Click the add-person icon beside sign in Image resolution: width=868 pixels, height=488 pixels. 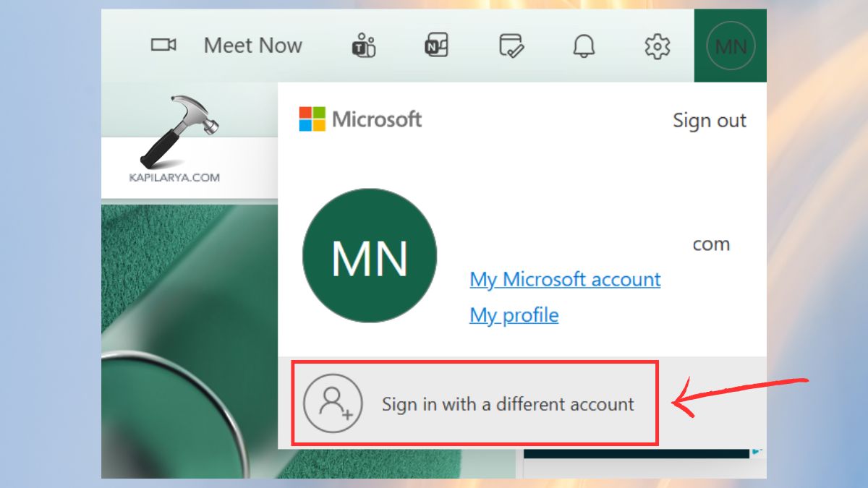pos(333,403)
